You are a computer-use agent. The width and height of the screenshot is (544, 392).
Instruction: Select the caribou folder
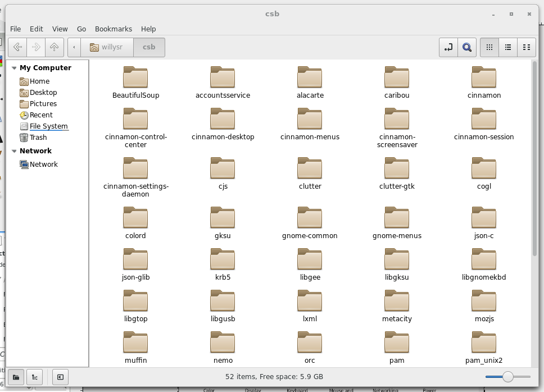click(397, 83)
